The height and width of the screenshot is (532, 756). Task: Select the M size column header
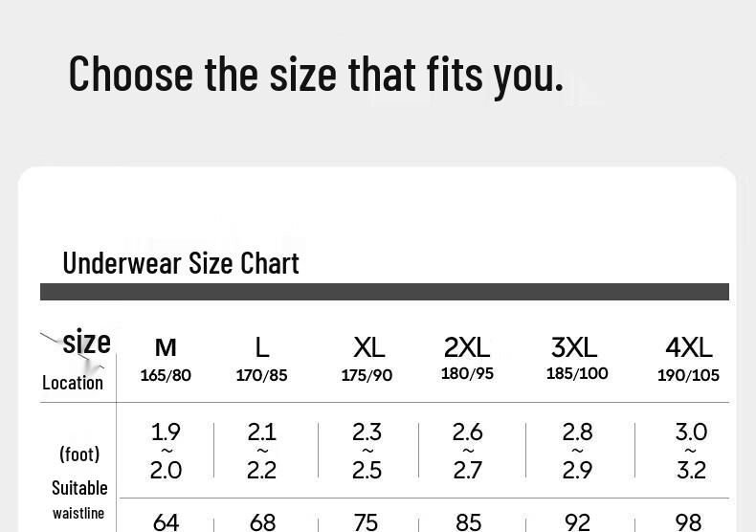tap(166, 348)
